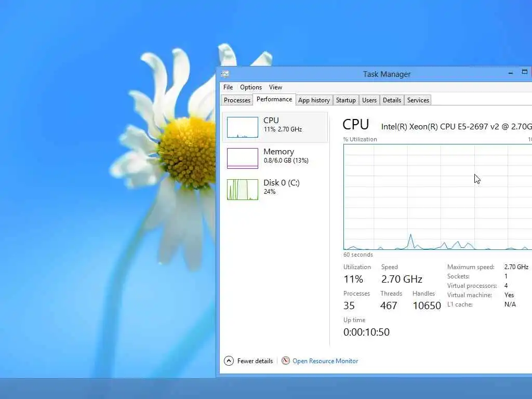
Task: Collapse view with Fewer details chevron icon
Action: 229,361
